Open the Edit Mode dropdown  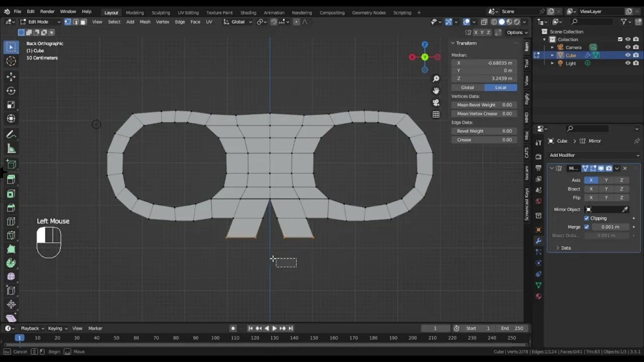pos(40,22)
